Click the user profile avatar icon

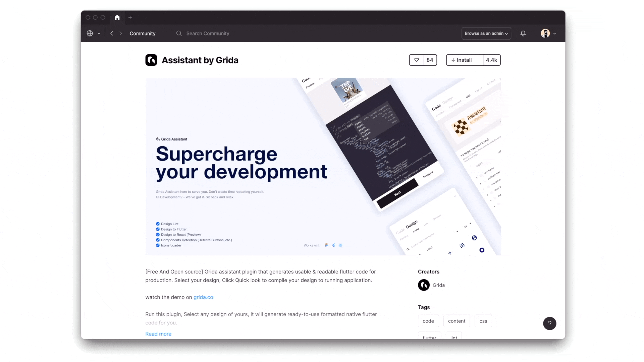(x=544, y=33)
